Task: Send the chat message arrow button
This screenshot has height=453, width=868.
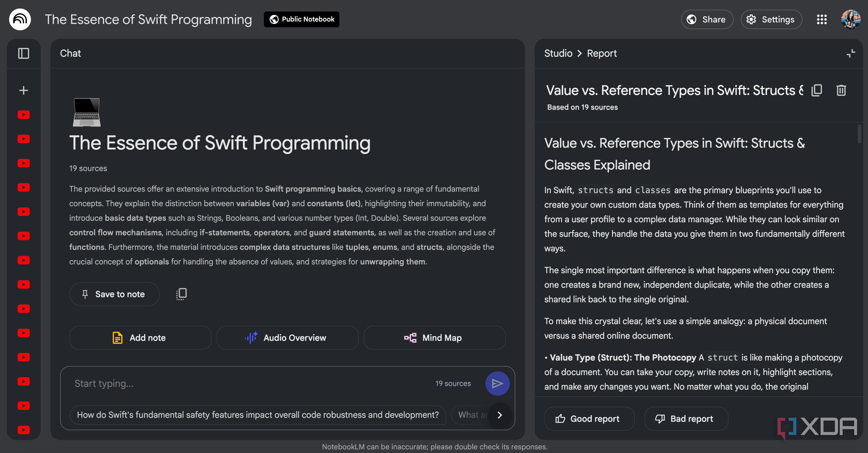Action: [497, 383]
